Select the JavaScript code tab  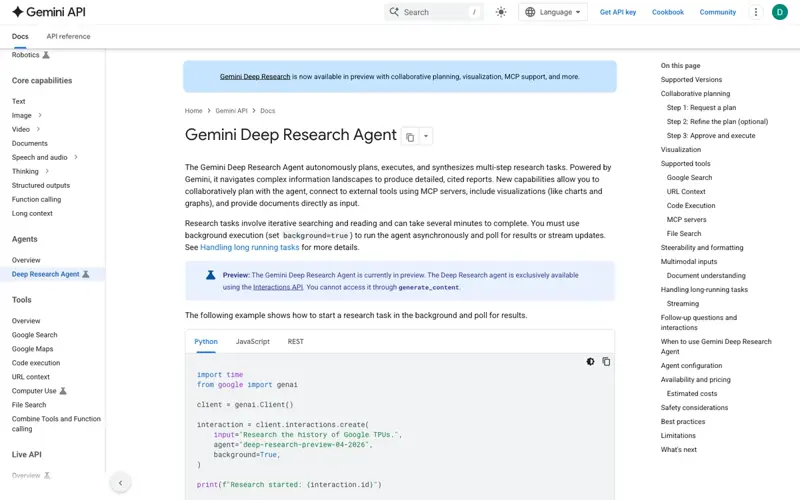[x=253, y=341]
